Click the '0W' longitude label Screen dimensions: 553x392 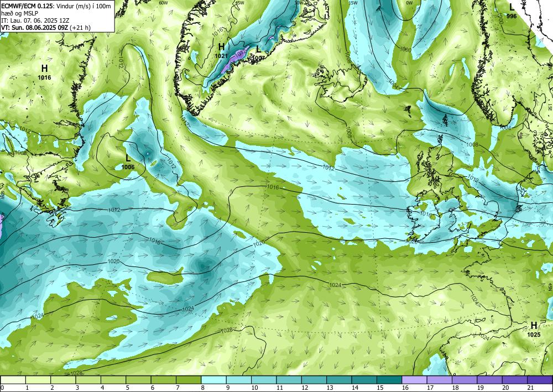pyautogui.click(x=409, y=3)
